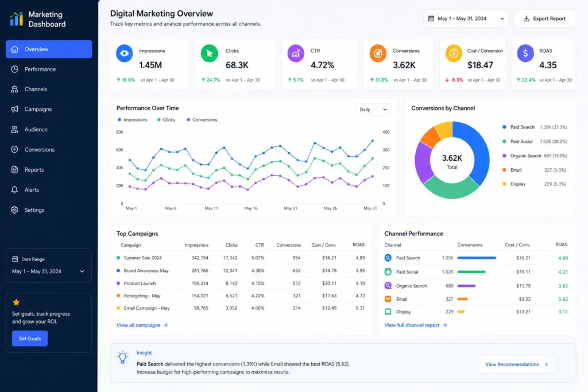Screen dimensions: 588x392
Task: Click the Email envelope icon in Channel Performance
Action: pos(388,299)
